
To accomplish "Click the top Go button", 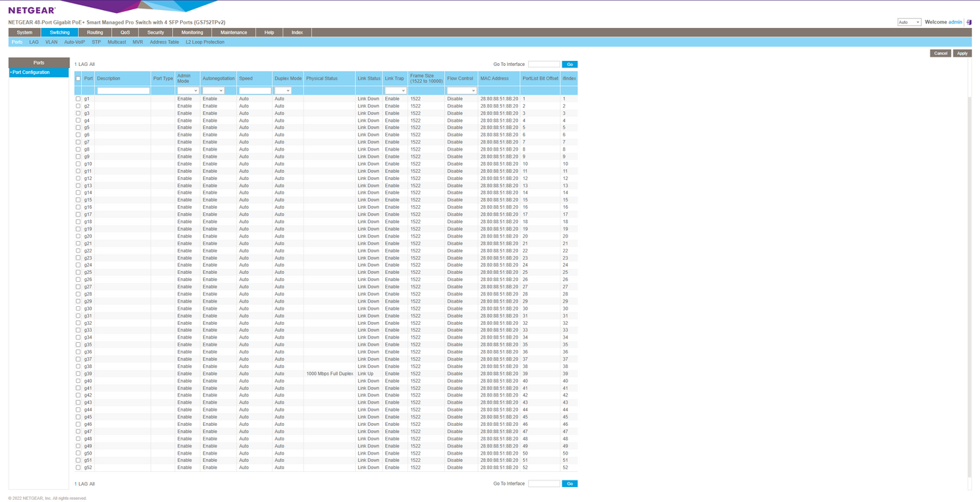I will pyautogui.click(x=570, y=65).
